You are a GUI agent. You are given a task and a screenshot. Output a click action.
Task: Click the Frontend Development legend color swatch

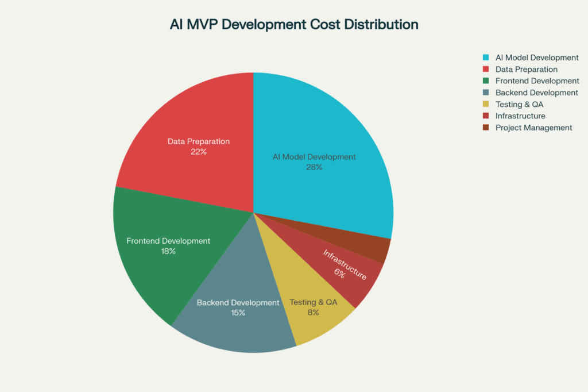coord(486,81)
